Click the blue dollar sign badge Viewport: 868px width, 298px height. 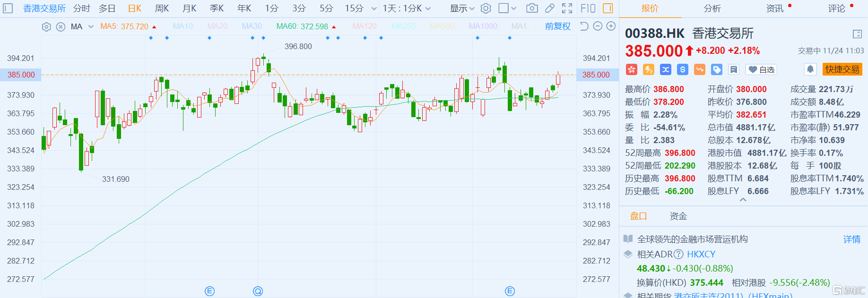683,70
